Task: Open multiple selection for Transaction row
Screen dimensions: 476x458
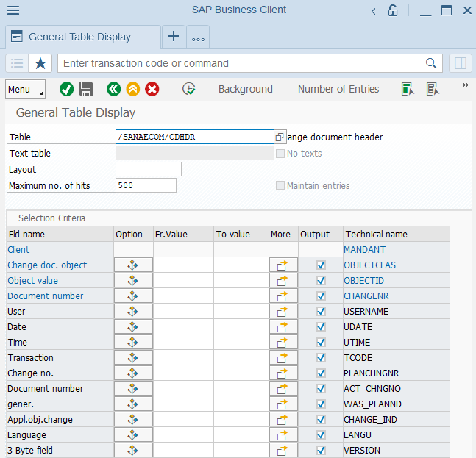Action: [x=283, y=358]
